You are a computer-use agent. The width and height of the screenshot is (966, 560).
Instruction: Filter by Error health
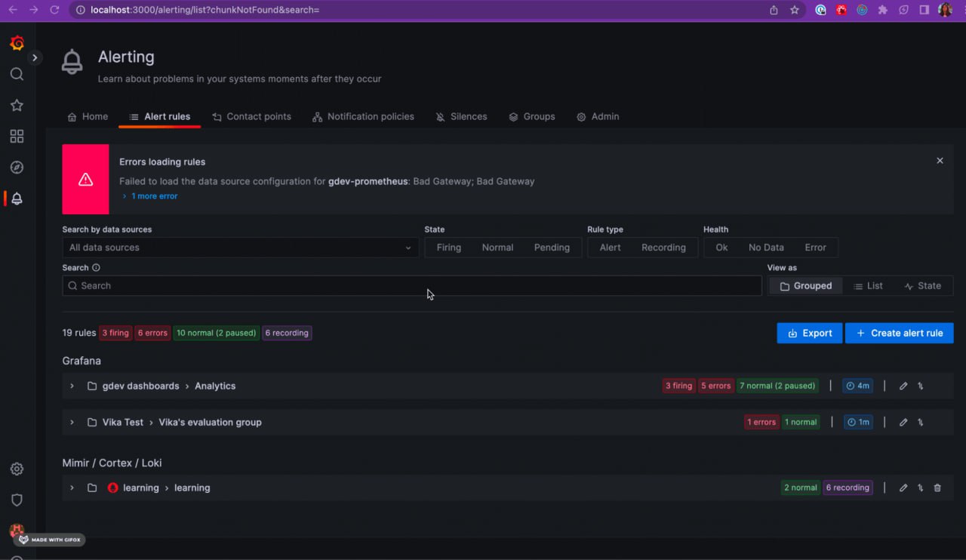[815, 248]
